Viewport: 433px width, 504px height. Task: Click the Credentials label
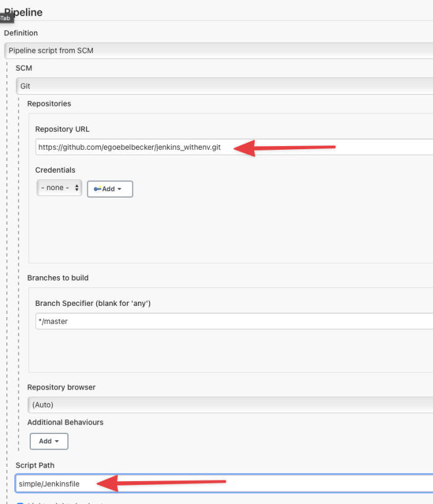click(x=55, y=170)
